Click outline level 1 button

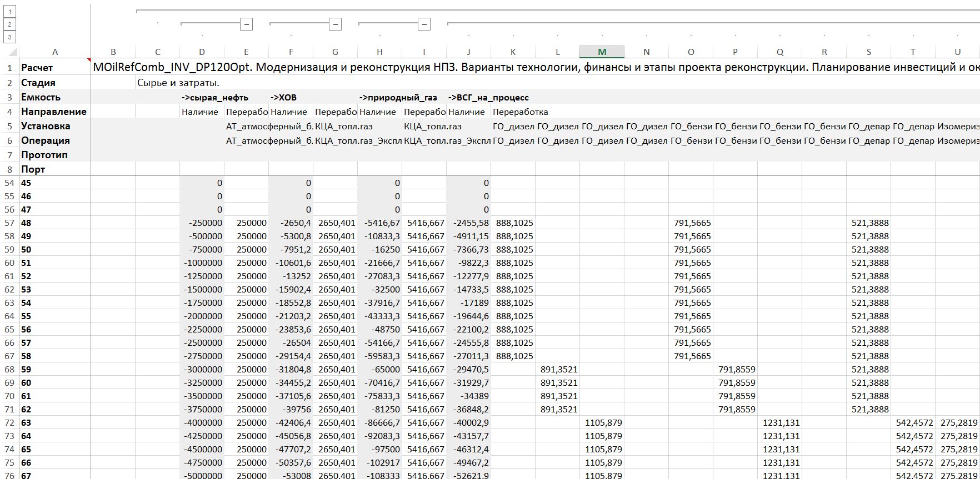click(9, 11)
